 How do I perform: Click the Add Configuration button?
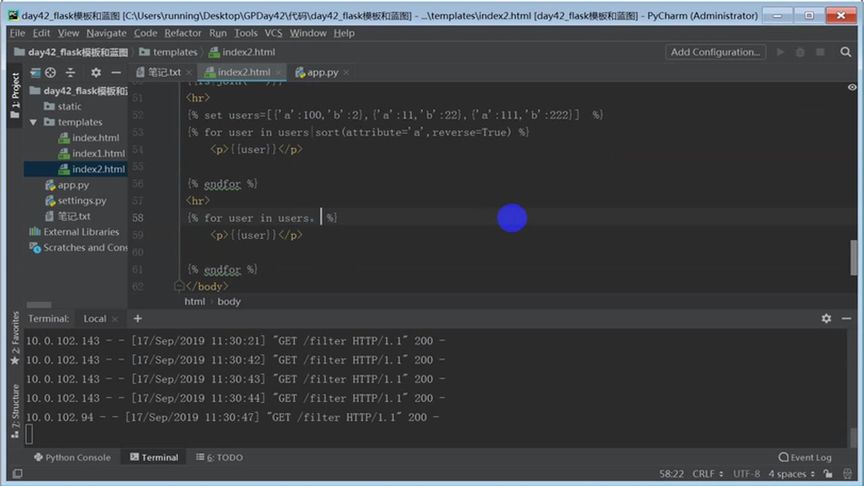[715, 52]
